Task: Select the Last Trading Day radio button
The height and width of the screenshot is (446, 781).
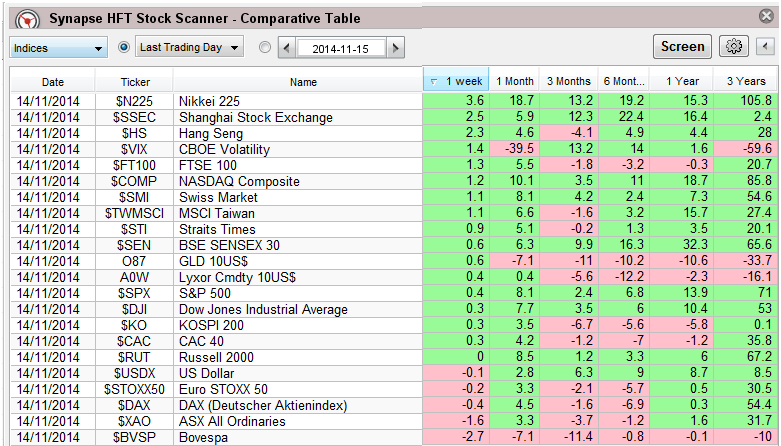Action: coord(125,47)
